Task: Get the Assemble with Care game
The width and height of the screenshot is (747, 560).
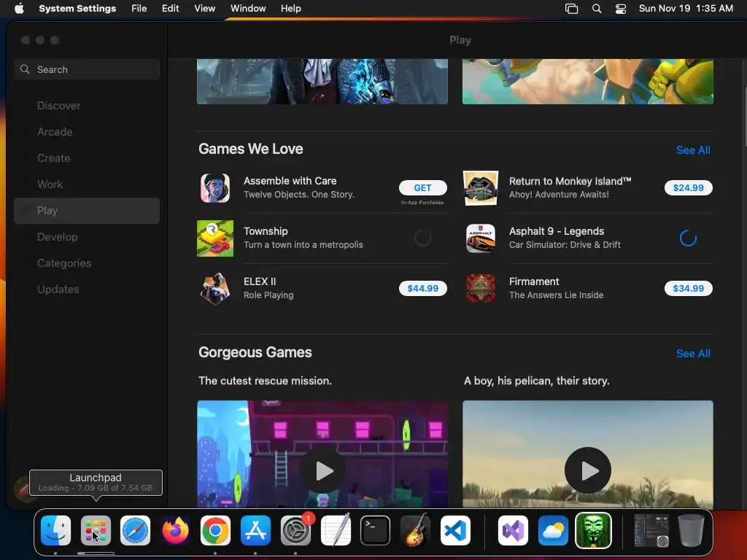Action: click(x=422, y=188)
